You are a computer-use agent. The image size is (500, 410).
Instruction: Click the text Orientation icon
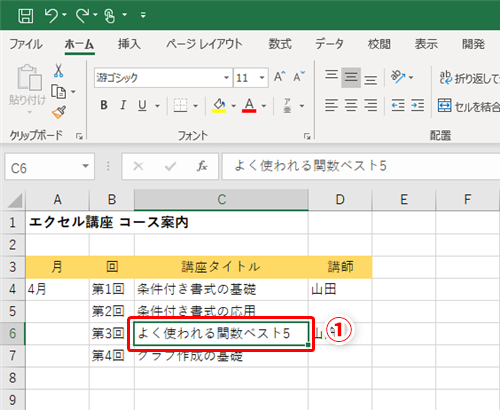point(398,77)
